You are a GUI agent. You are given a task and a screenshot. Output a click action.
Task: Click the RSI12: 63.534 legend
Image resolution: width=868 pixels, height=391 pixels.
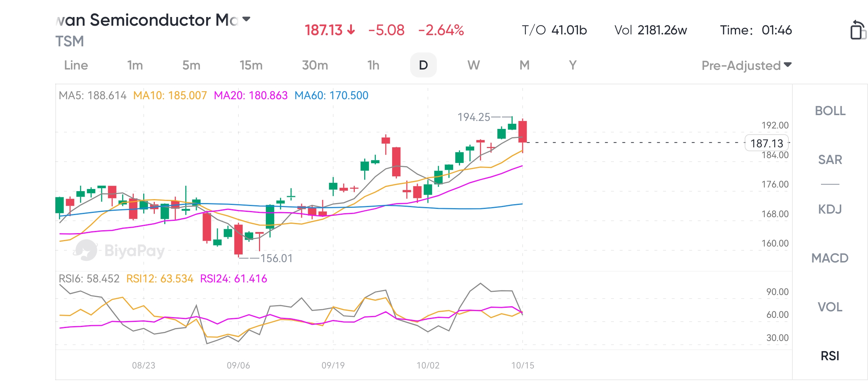(x=160, y=279)
